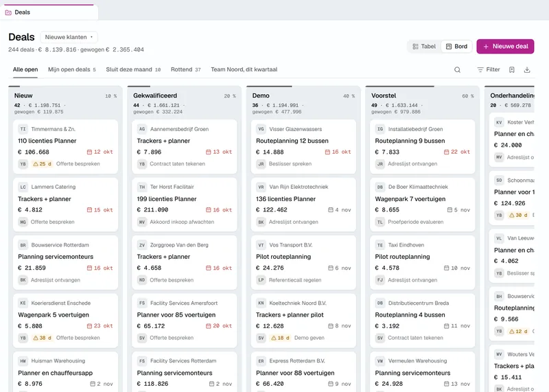Click LC avatar on Lammers Catering card
The width and height of the screenshot is (549, 392).
[23, 187]
